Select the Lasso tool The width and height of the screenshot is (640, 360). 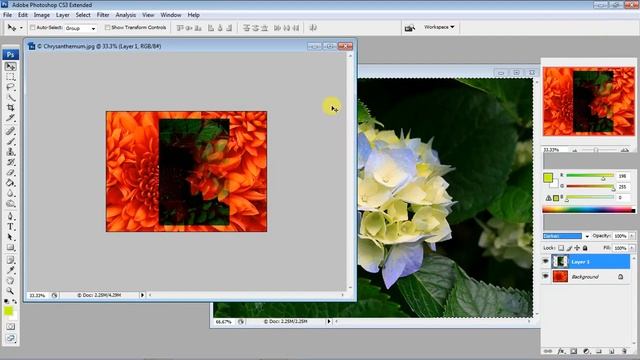pyautogui.click(x=11, y=87)
